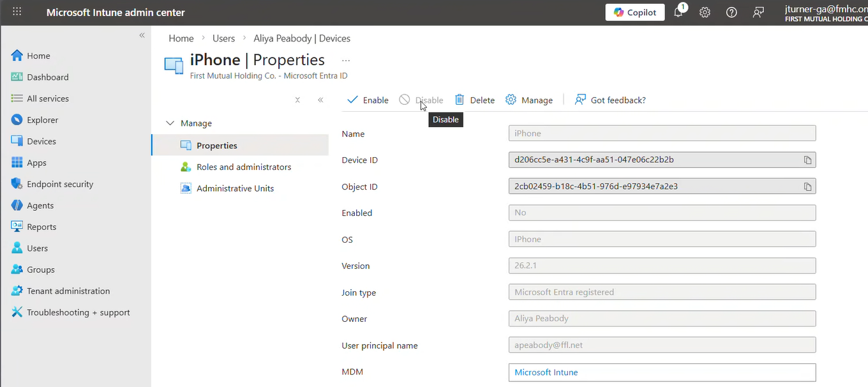Select Properties in Manage menu
Viewport: 868px width, 387px height.
click(x=240, y=146)
